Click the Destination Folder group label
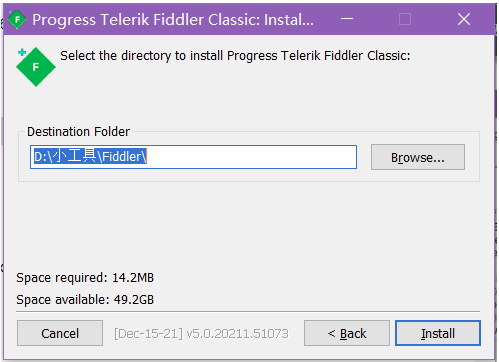 pyautogui.click(x=78, y=132)
